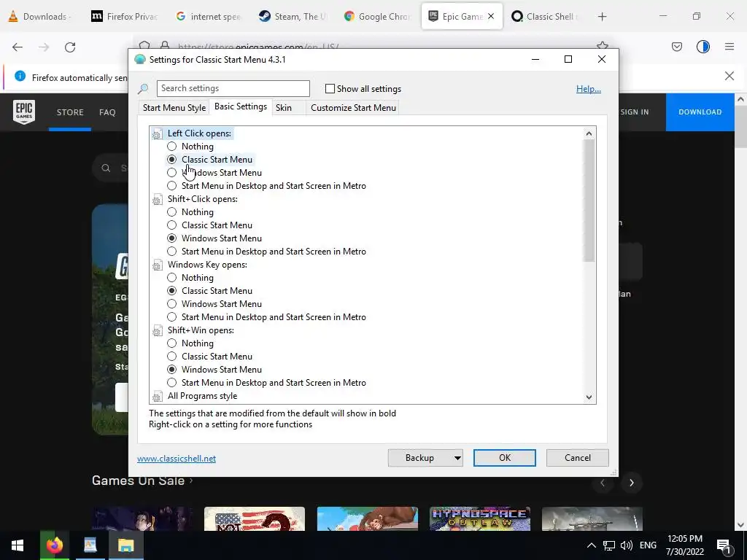
Task: Click the settings icon beside All Programs style
Action: 158,397
